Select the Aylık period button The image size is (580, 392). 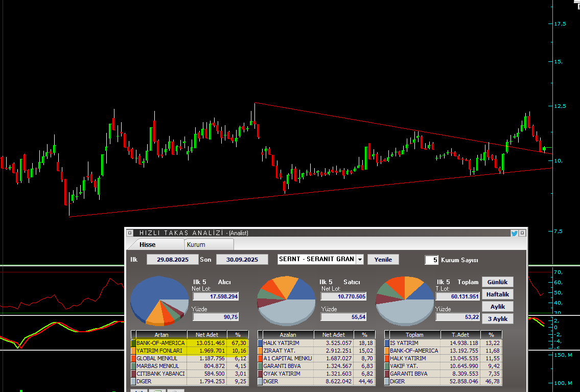pos(497,306)
